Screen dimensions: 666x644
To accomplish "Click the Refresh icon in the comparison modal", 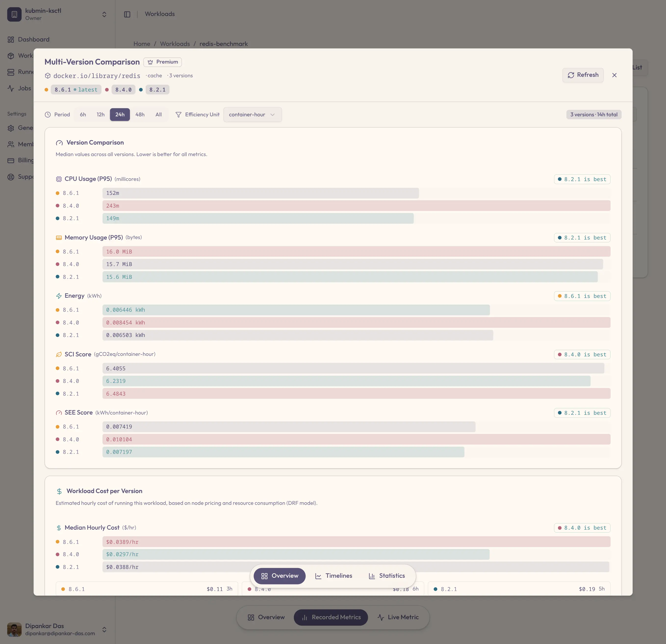I will 571,75.
